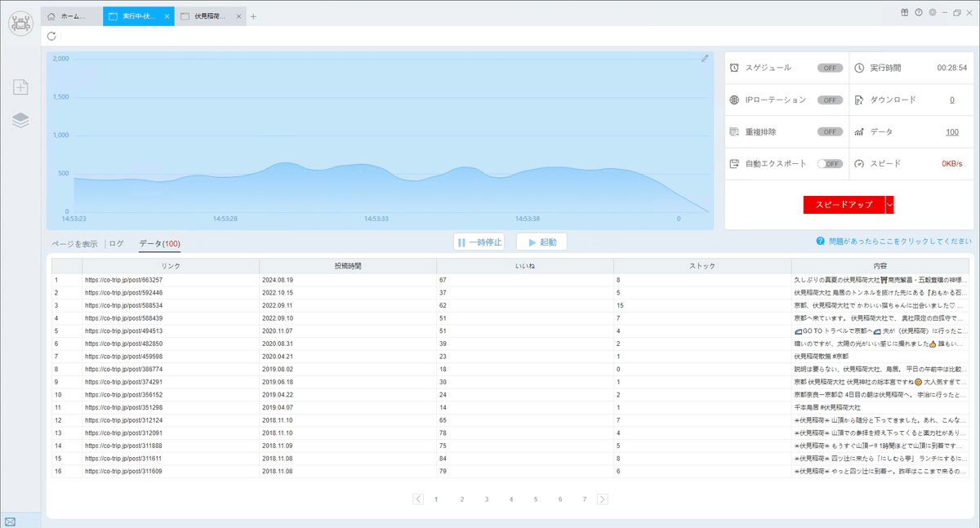Image resolution: width=980 pixels, height=528 pixels.
Task: Go to the next page arrow
Action: [603, 499]
